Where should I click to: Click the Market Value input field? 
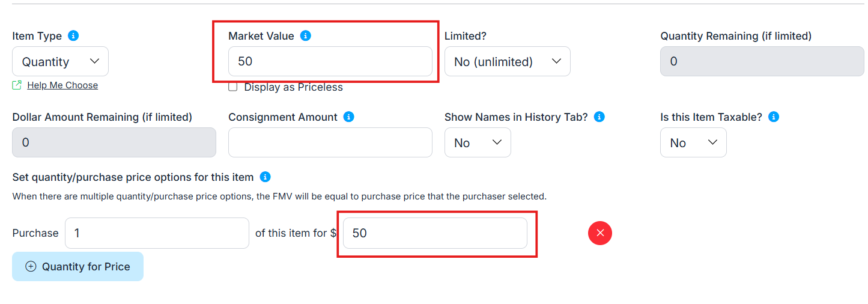[330, 61]
